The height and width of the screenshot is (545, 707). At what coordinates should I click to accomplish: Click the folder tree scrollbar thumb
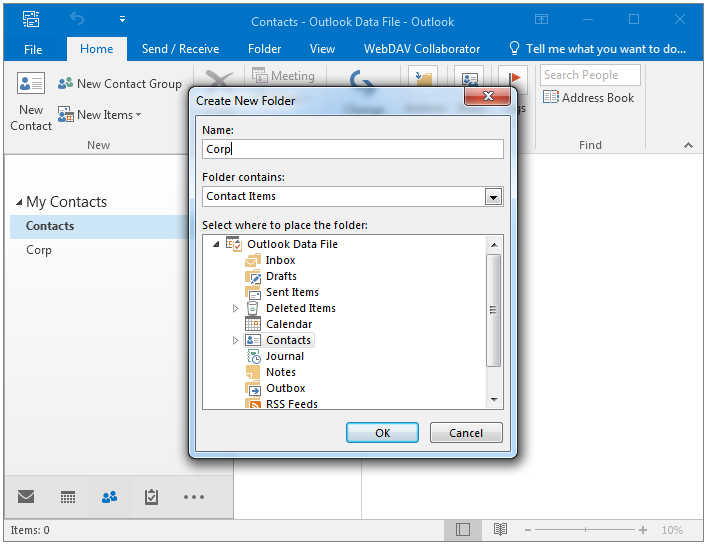pos(494,310)
